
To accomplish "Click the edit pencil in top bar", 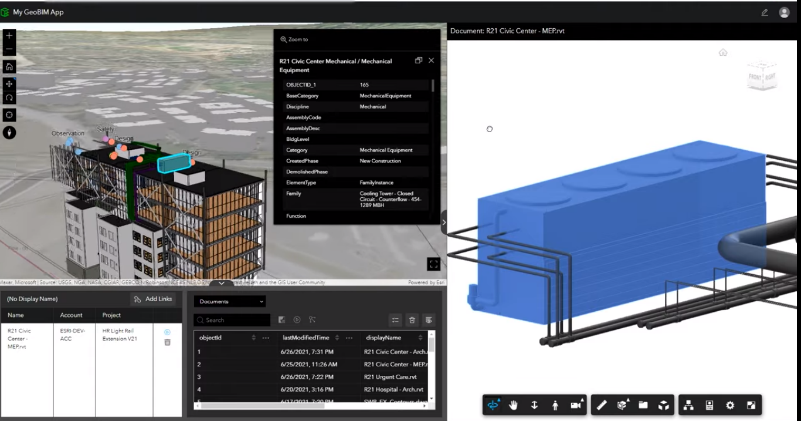I will [764, 13].
